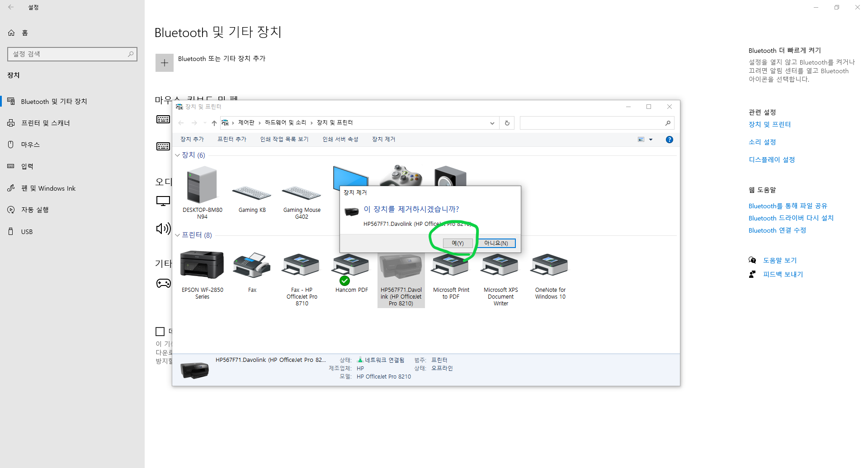Select the Gaming Mouse G402 device
The width and height of the screenshot is (868, 468).
pos(302,201)
